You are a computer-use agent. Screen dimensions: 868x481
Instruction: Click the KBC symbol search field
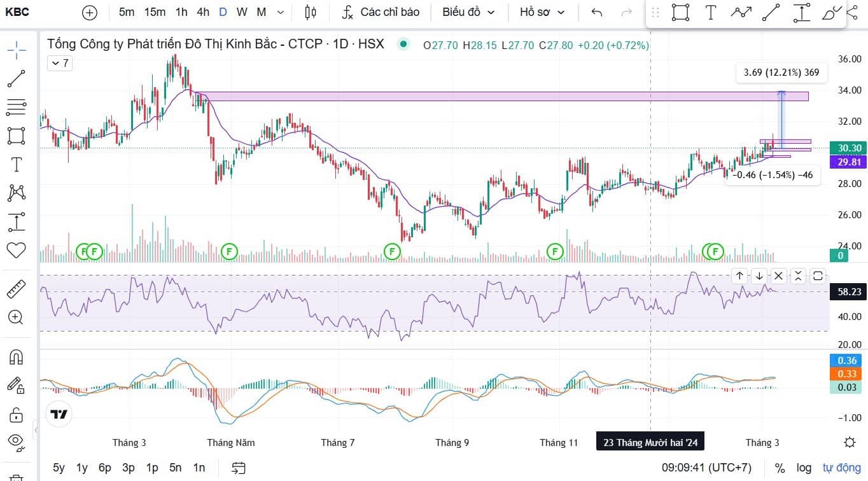(18, 12)
